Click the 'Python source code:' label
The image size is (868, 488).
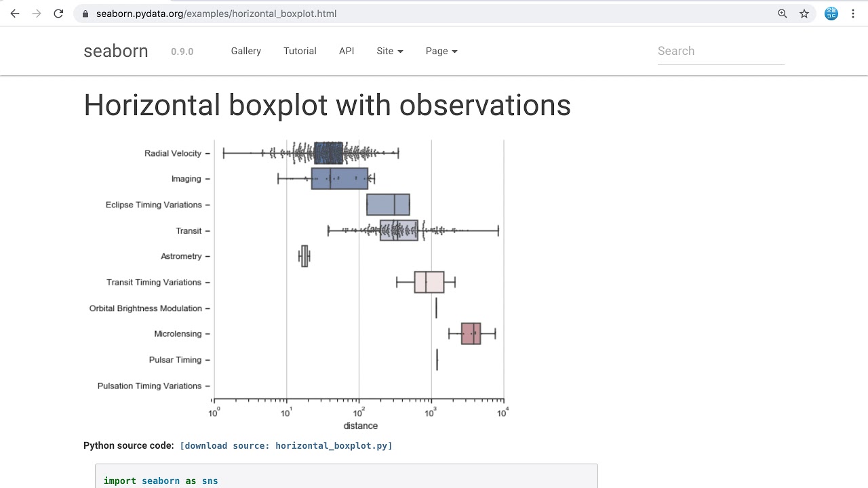tap(129, 445)
